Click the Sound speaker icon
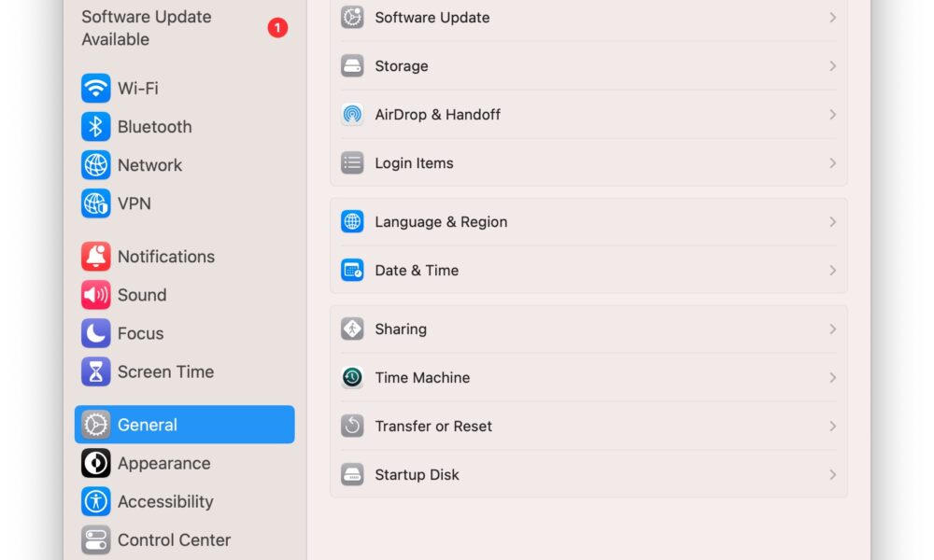 [95, 295]
